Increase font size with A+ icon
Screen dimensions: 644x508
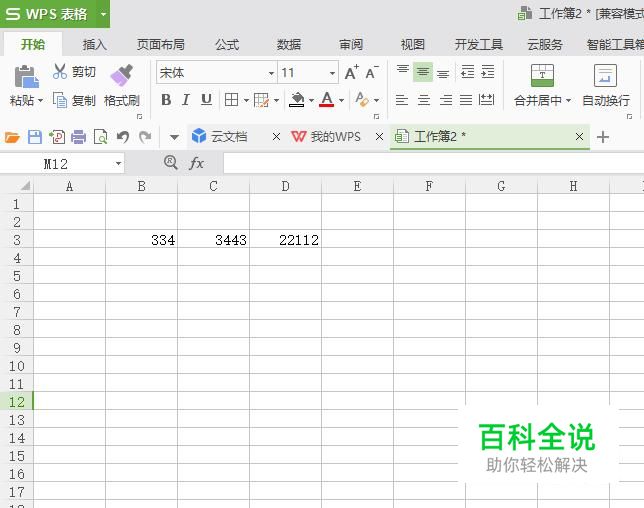352,72
